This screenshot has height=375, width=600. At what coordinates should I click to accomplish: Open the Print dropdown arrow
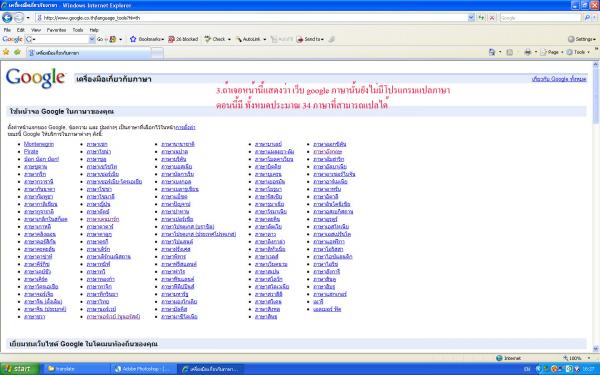click(x=536, y=52)
